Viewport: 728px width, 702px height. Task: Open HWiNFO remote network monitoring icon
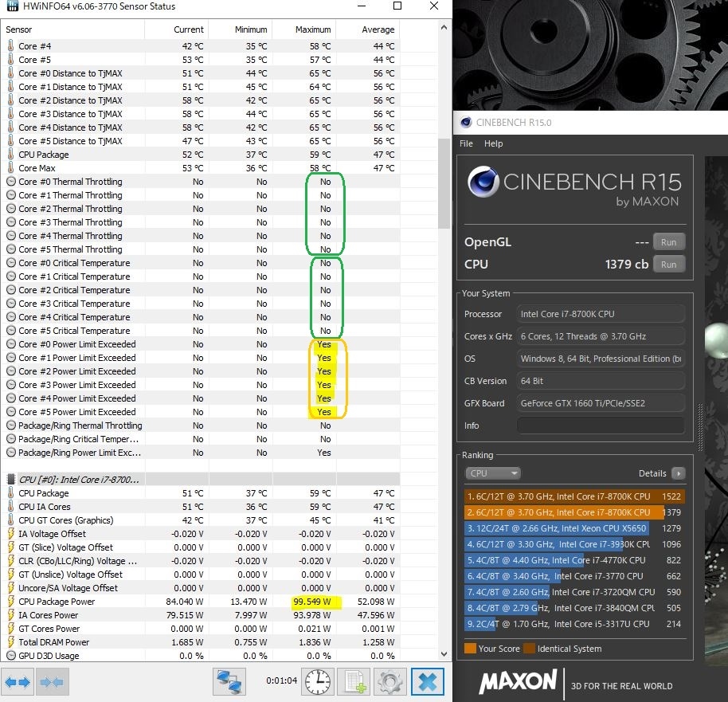point(229,681)
